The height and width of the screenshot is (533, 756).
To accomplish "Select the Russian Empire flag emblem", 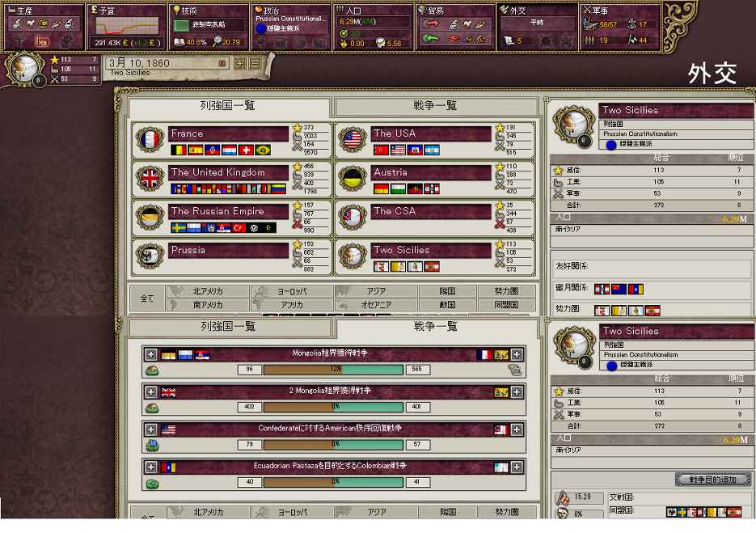I will point(150,218).
